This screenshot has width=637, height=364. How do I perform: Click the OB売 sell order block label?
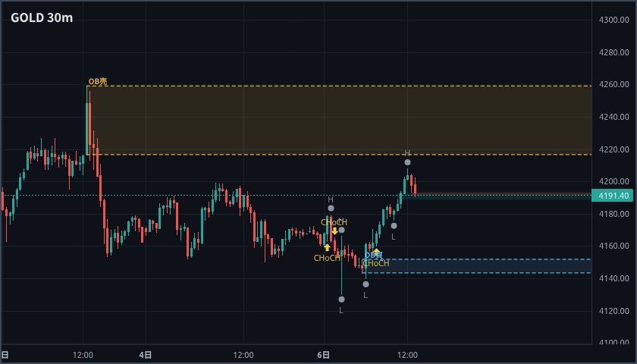[x=98, y=81]
